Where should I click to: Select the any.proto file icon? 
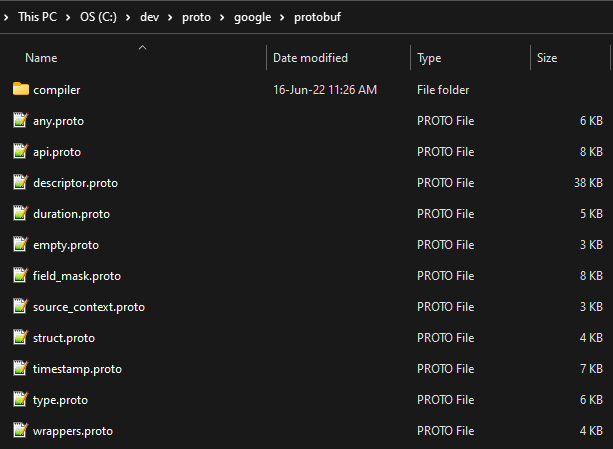pyautogui.click(x=21, y=120)
